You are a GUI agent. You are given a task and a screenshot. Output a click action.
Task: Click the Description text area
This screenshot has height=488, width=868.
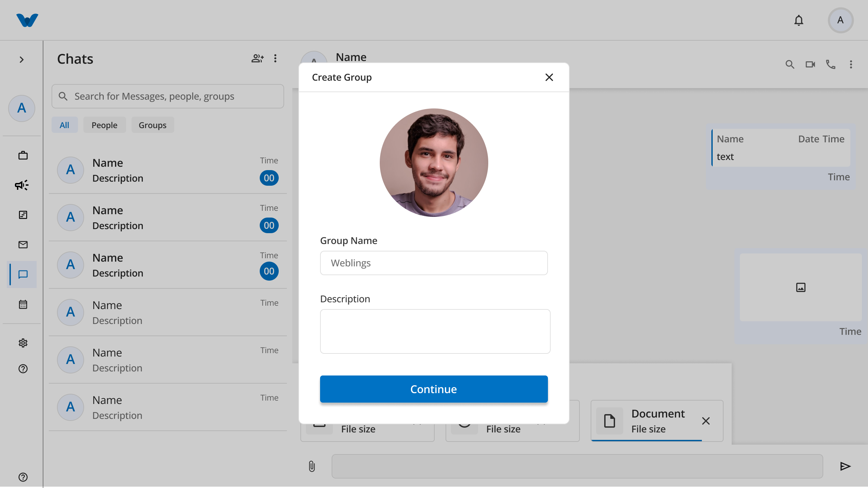click(435, 331)
